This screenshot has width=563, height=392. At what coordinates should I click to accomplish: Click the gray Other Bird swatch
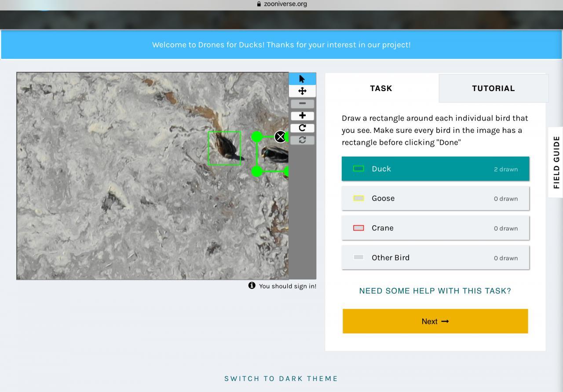tap(358, 257)
